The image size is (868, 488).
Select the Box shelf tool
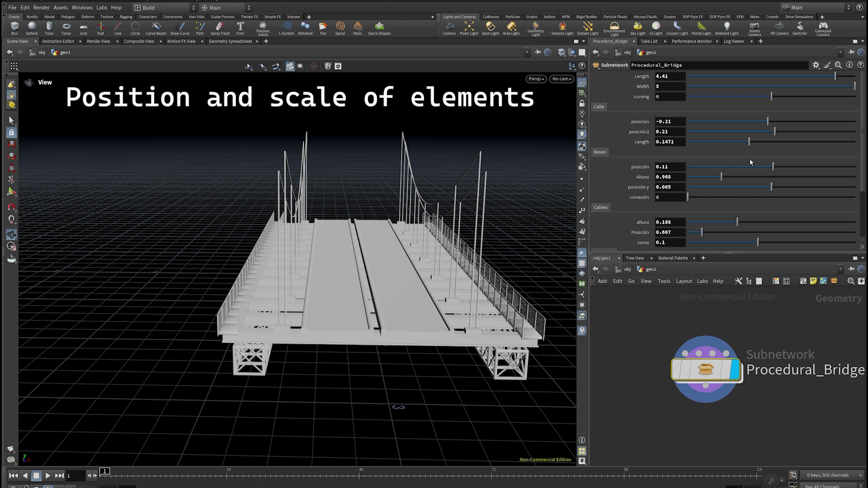[14, 28]
